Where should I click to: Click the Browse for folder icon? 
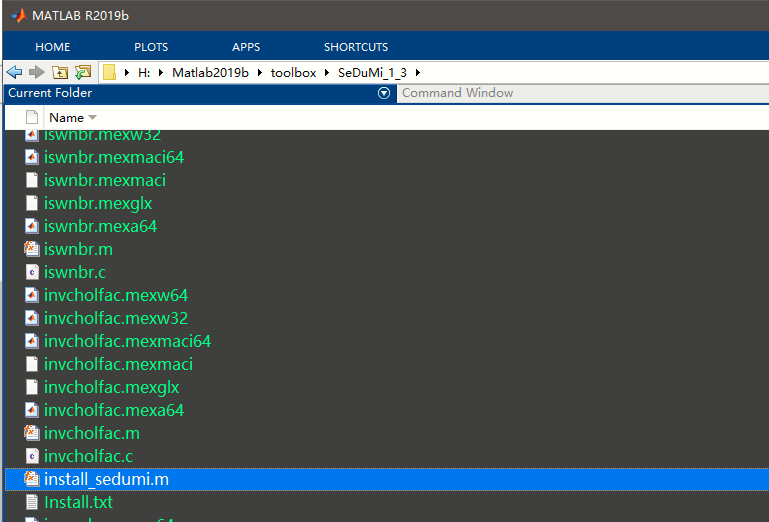click(x=83, y=73)
